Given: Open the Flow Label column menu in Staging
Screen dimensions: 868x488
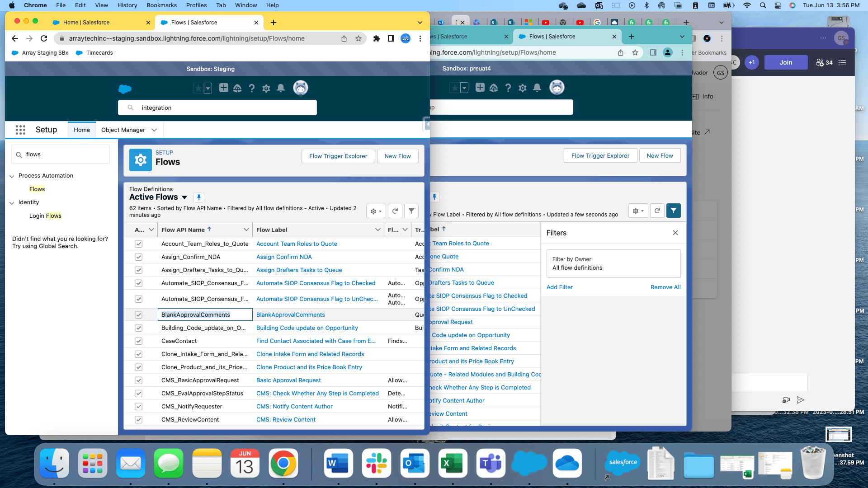Looking at the screenshot, I should 378,230.
